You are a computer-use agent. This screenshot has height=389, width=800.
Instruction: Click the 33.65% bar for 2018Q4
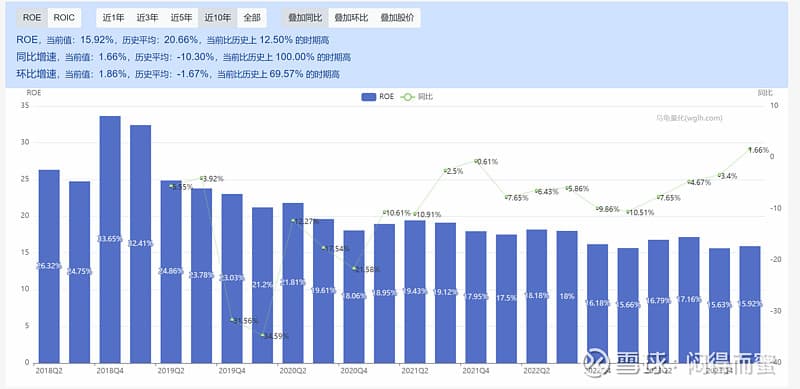click(x=110, y=239)
